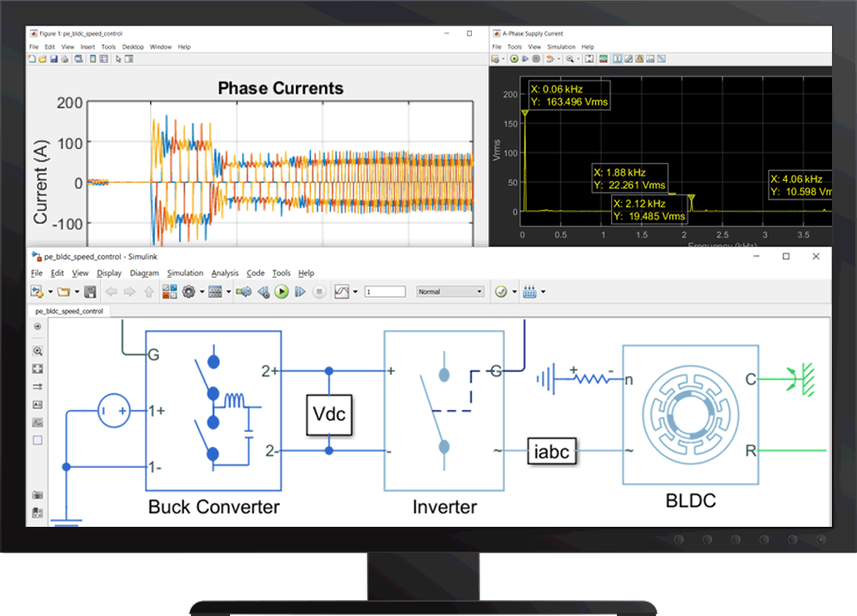Open the Library Browser icon
Viewport: 857px width, 616px height.
pos(169,292)
